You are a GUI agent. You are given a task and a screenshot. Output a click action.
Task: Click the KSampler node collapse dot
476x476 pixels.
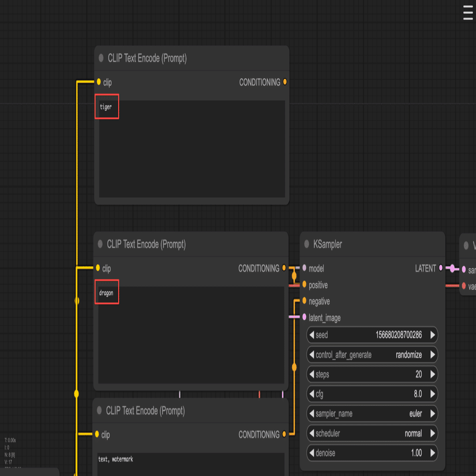pyautogui.click(x=307, y=244)
